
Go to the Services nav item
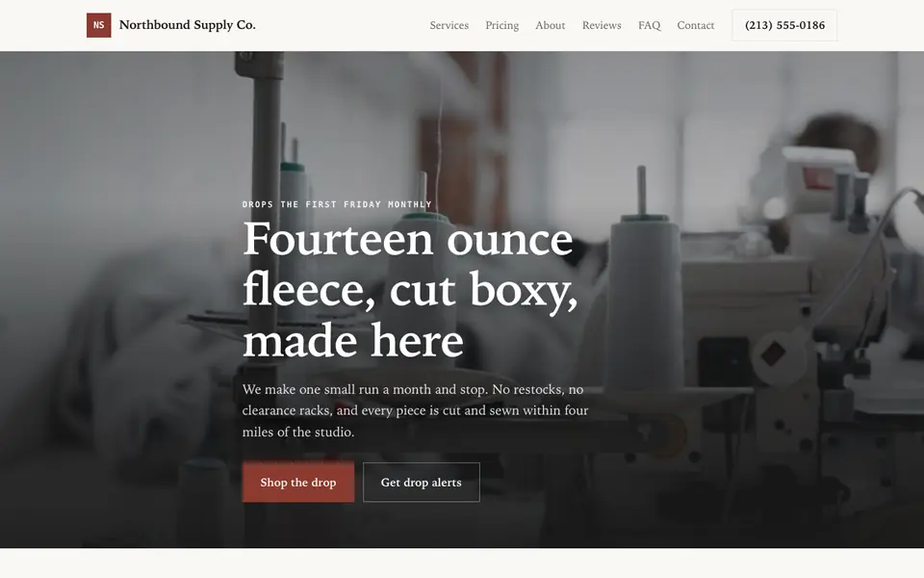point(449,25)
